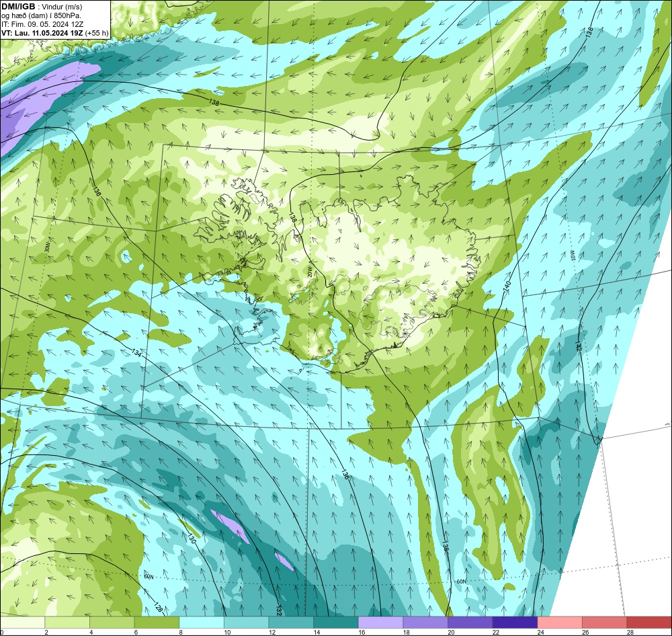The height and width of the screenshot is (636, 672).
Task: Click the 10–12 m/s light teal legend swatch
Action: click(247, 623)
